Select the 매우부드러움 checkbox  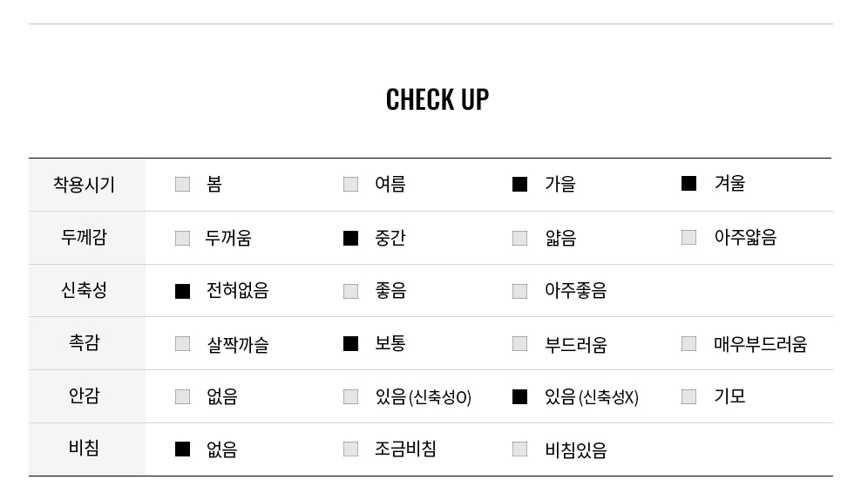click(688, 343)
